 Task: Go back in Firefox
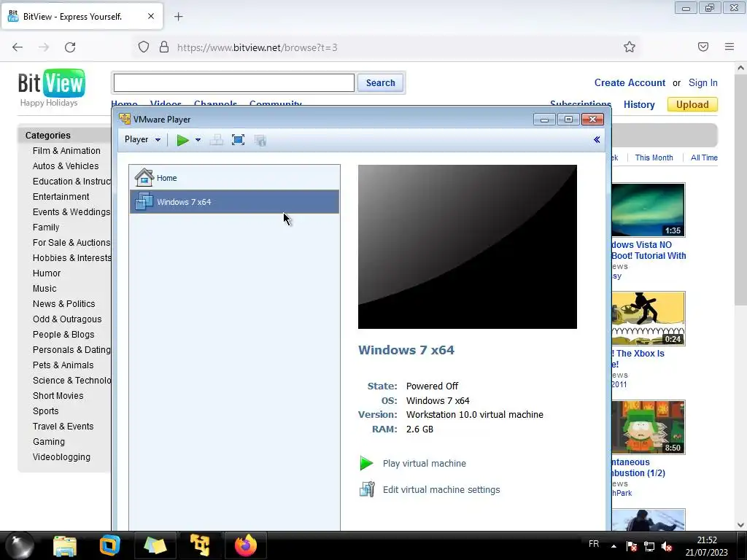click(x=18, y=47)
